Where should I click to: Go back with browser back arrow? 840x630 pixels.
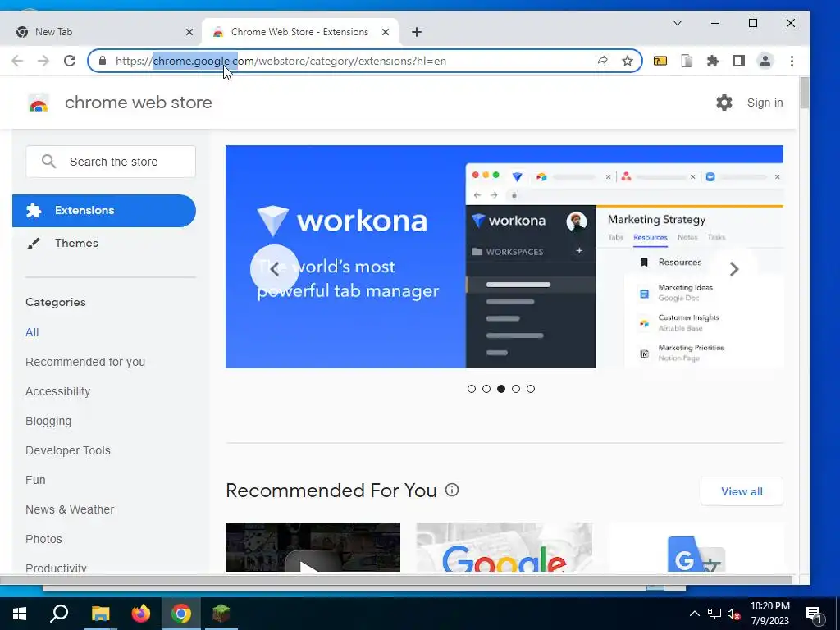pos(17,61)
